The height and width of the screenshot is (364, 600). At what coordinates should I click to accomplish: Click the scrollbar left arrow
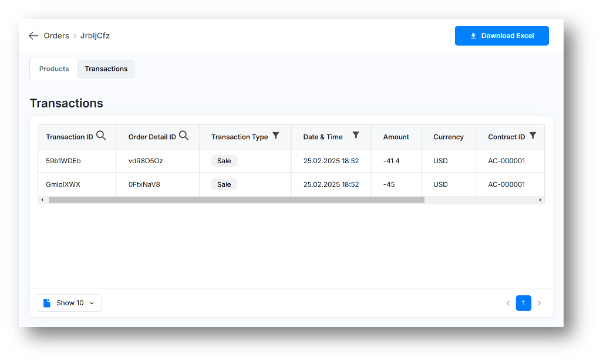[42, 200]
